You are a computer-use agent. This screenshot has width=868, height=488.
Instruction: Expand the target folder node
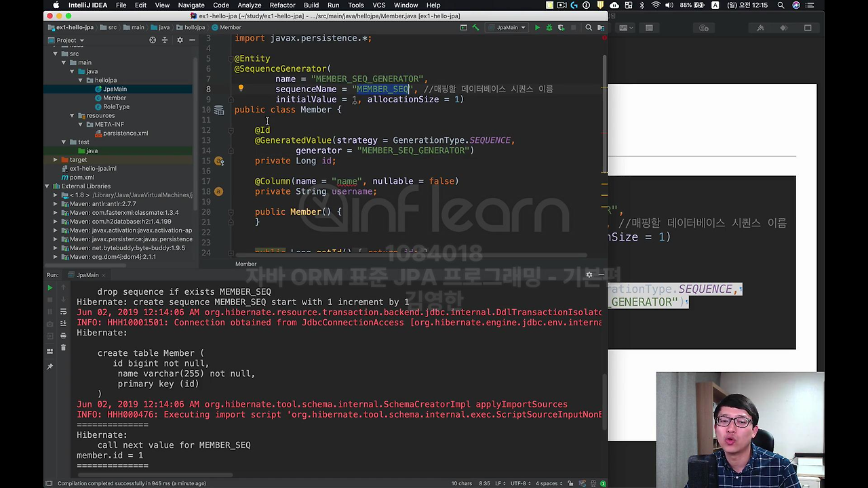pos(56,159)
